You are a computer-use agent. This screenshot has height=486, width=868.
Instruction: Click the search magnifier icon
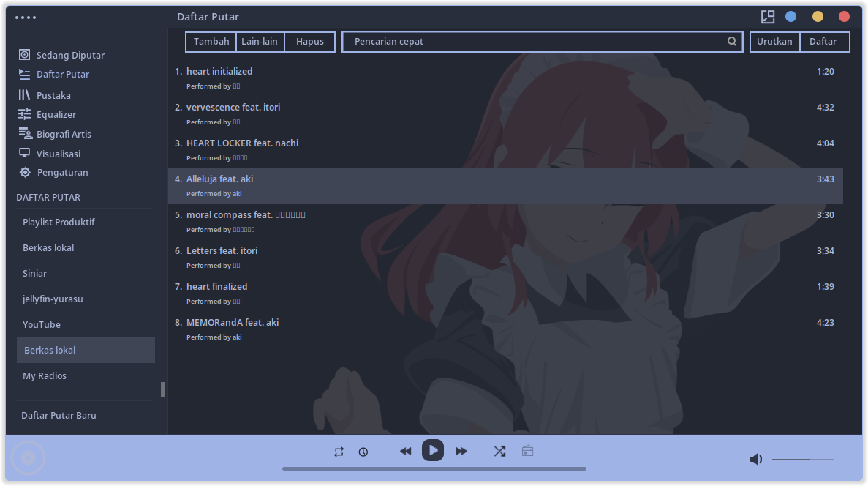click(732, 42)
